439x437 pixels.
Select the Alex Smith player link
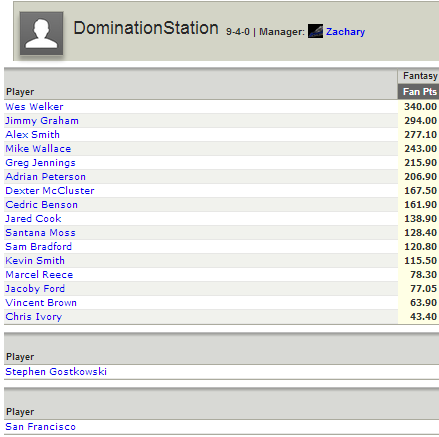[x=33, y=135]
